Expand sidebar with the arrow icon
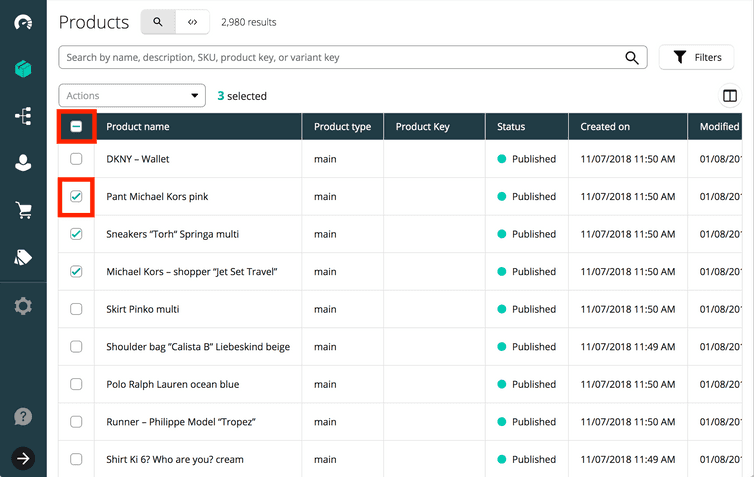The image size is (754, 477). tap(23, 458)
